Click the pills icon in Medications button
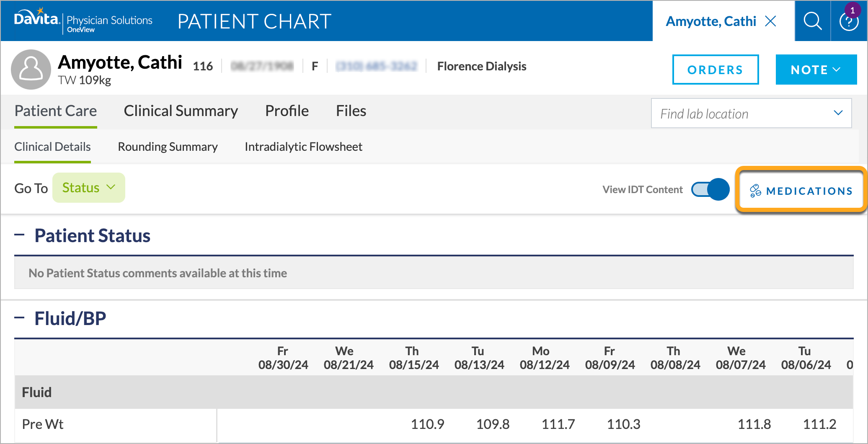 tap(755, 191)
